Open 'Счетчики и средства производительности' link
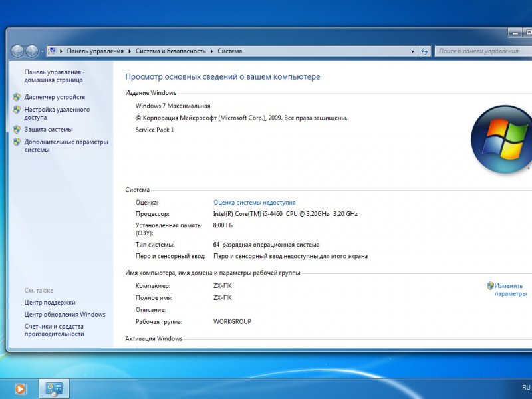This screenshot has width=532, height=399. [x=54, y=330]
